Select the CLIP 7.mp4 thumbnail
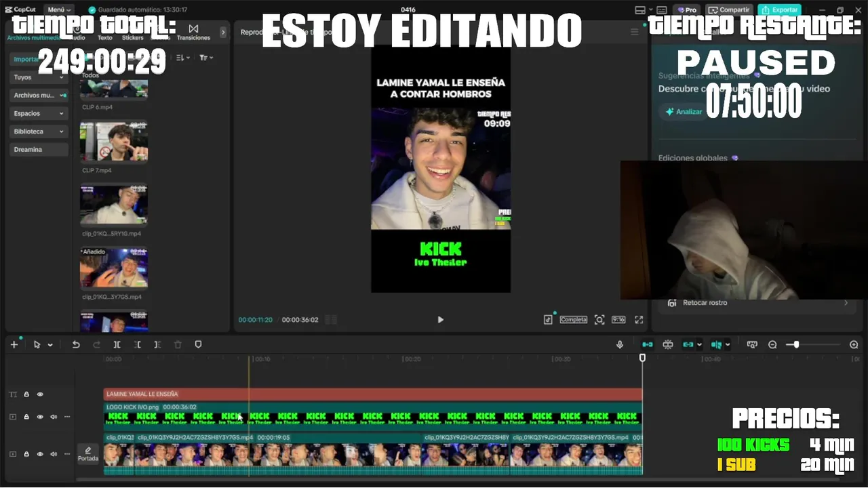This screenshot has height=488, width=868. pyautogui.click(x=114, y=142)
